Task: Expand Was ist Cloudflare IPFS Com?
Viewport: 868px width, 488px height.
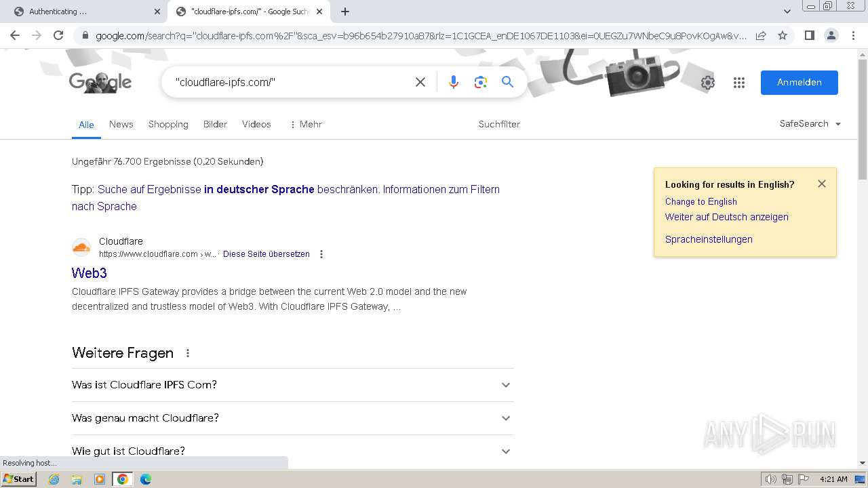Action: point(292,385)
